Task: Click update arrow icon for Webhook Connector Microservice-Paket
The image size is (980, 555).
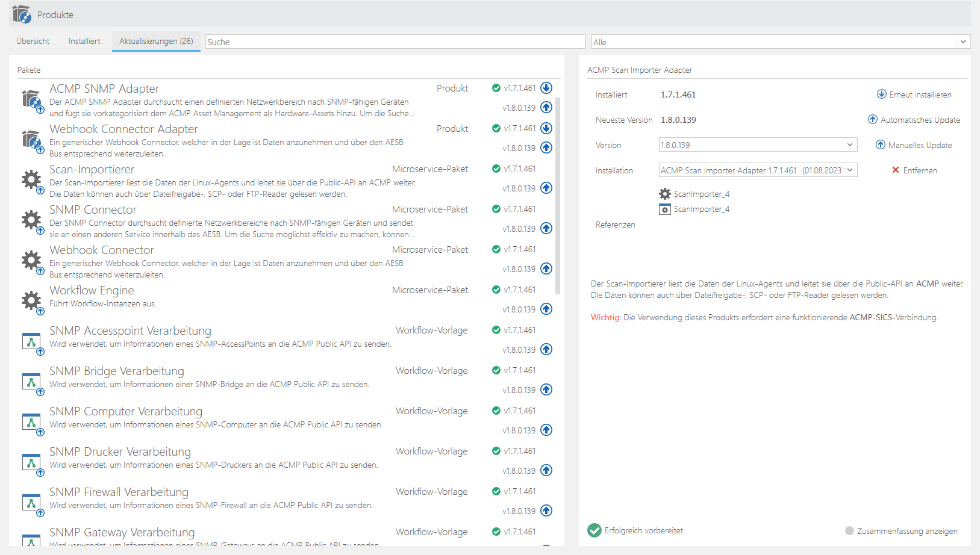Action: tap(546, 268)
